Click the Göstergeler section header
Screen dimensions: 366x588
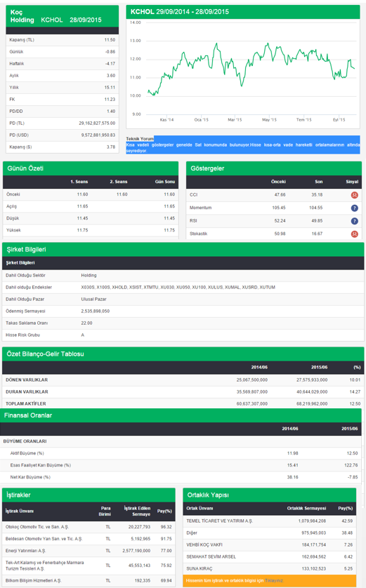pos(274,168)
